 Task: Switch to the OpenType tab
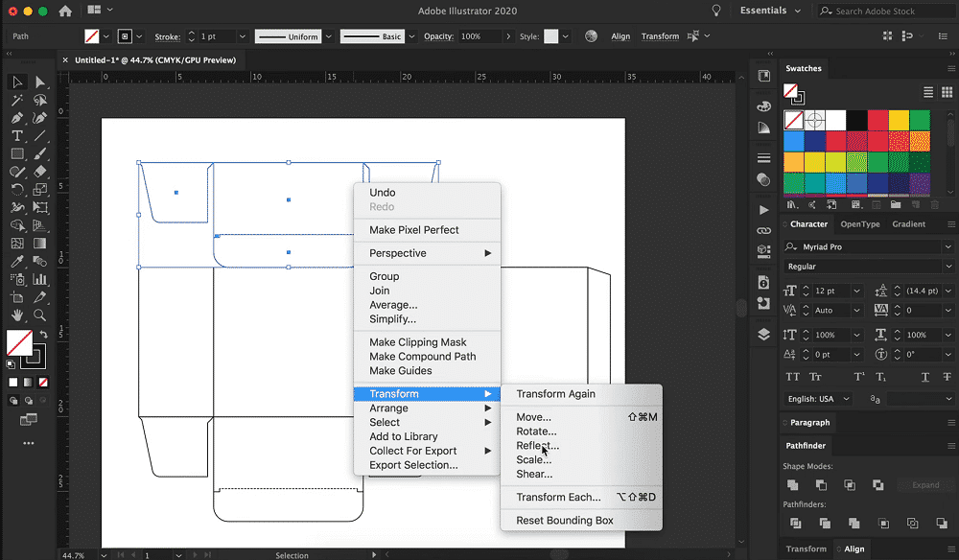tap(859, 224)
